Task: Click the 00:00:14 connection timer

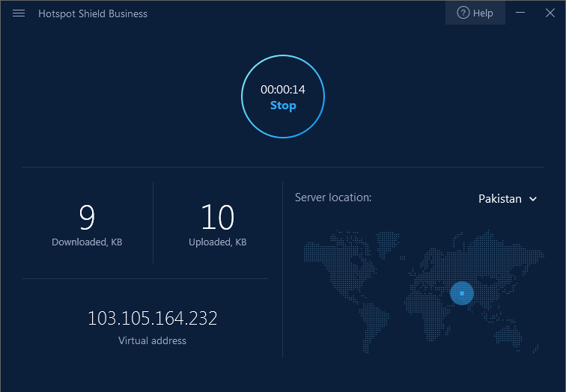Action: pos(283,89)
